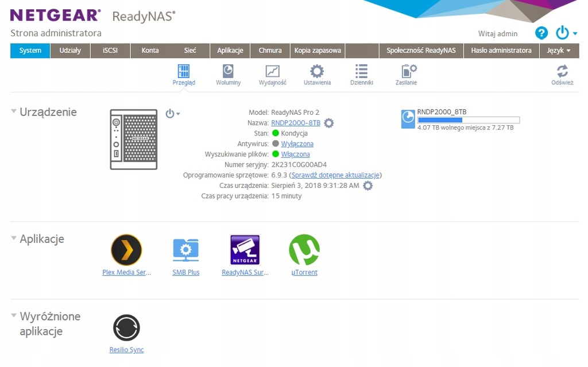Click Sprawdź dostępne aktualizacje link

pyautogui.click(x=335, y=175)
